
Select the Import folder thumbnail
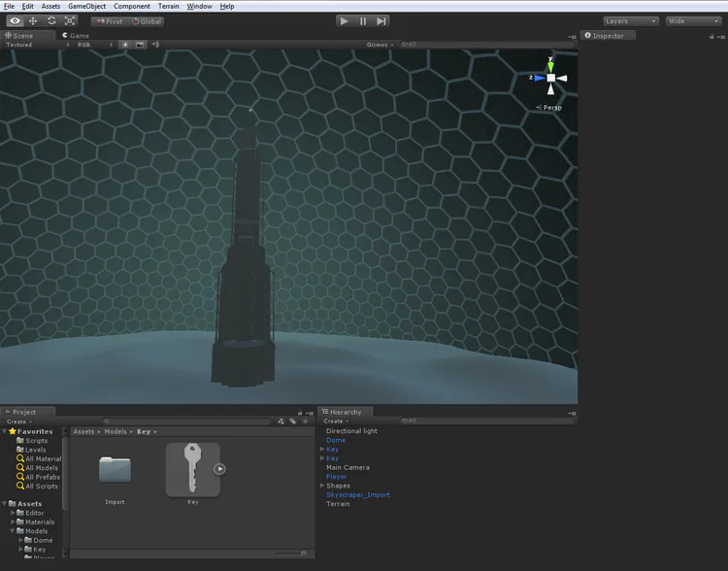click(115, 471)
